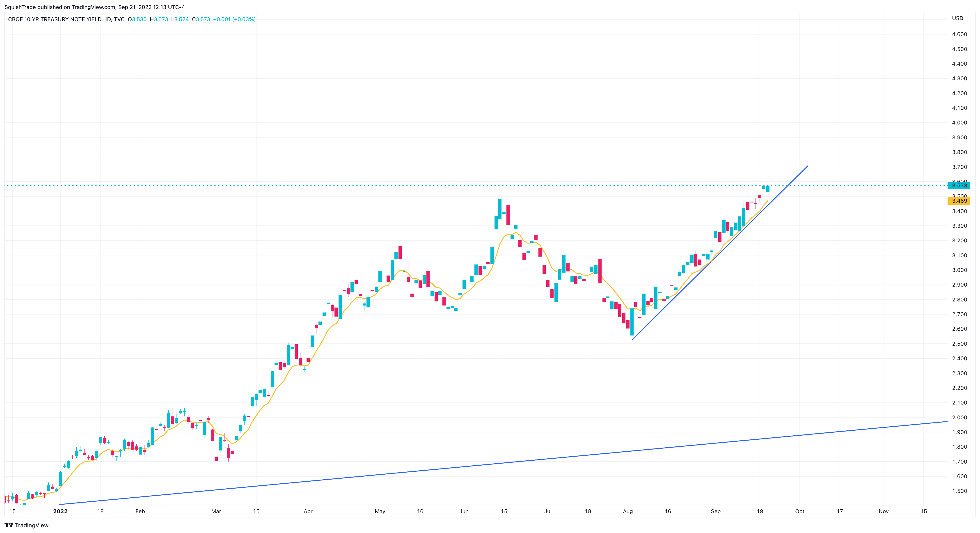The height and width of the screenshot is (533, 980).
Task: Click the Mar time axis label
Action: 216,511
